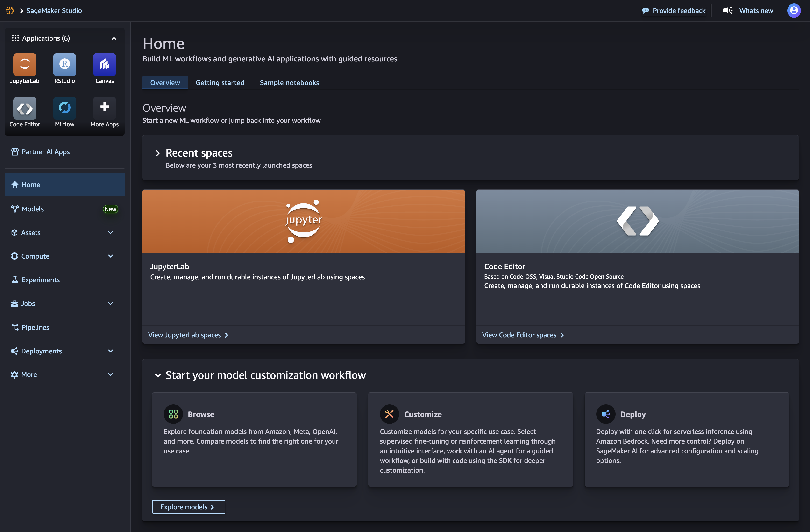This screenshot has height=532, width=810.
Task: Collapse the Applications section
Action: point(114,38)
